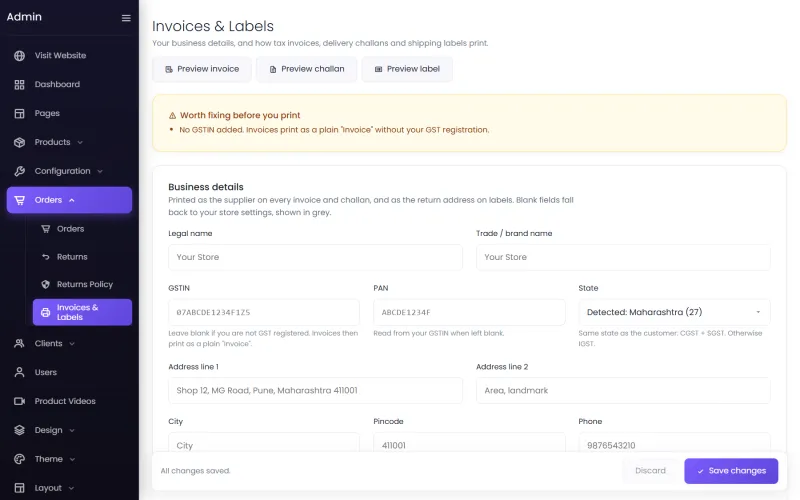
Task: Click the Dashboard grid icon
Action: [x=19, y=85]
